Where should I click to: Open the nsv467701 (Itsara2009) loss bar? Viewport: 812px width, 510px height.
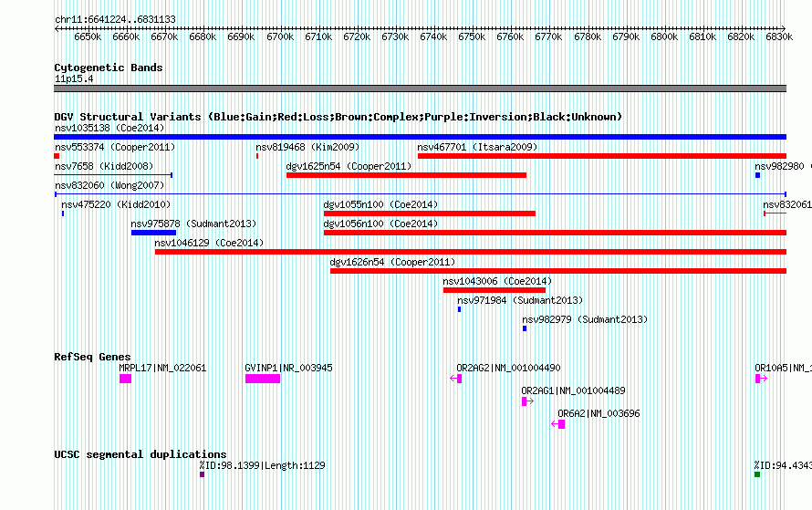pyautogui.click(x=602, y=156)
